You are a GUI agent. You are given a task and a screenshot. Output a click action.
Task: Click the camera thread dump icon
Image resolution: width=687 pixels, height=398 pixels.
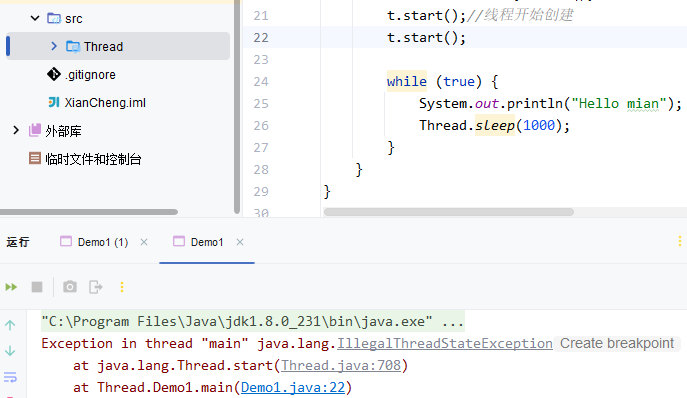pos(70,287)
